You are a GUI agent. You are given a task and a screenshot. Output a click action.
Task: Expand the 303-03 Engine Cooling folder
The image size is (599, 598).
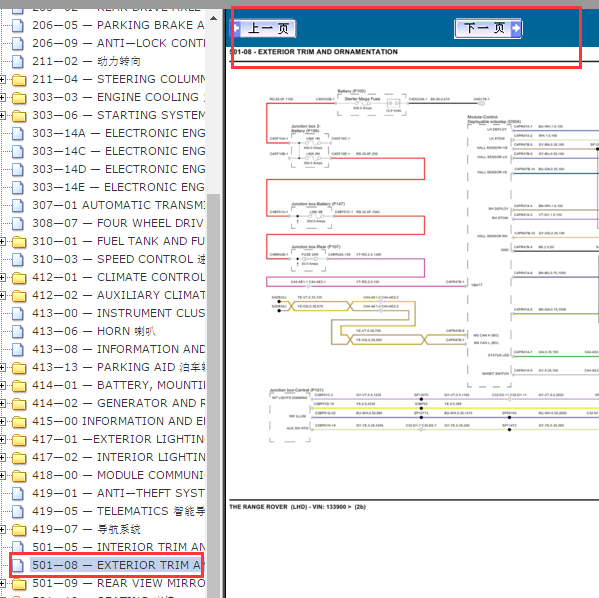[2, 97]
